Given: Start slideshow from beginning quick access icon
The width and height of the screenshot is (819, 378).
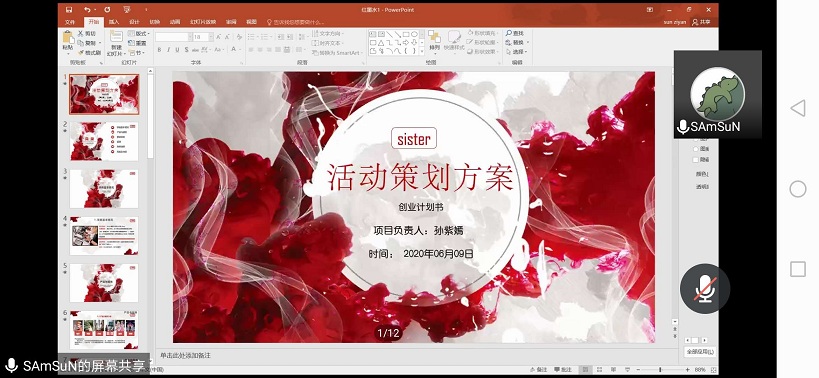Looking at the screenshot, I should (x=127, y=9).
